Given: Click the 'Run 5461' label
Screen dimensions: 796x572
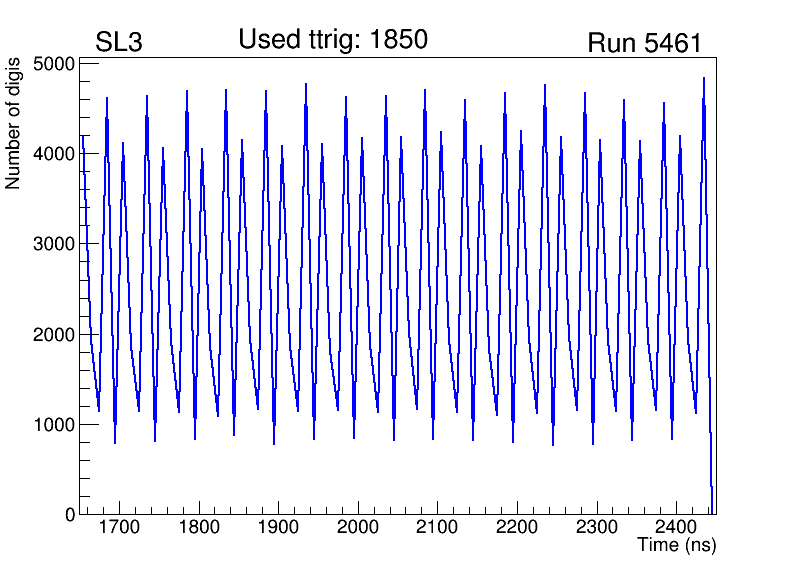Looking at the screenshot, I should (x=644, y=43).
